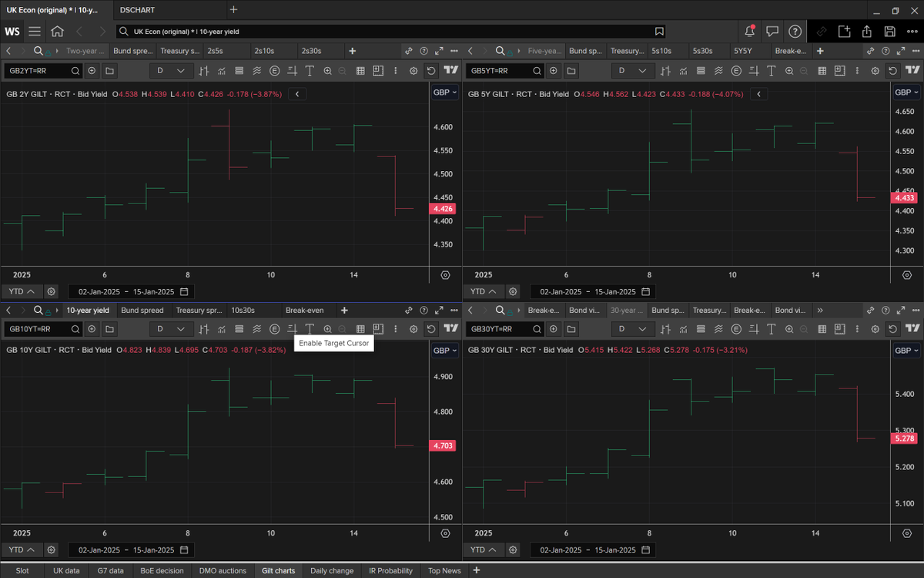Open D interval dropdown in 10Y chart
This screenshot has width=924, height=578.
click(x=171, y=329)
